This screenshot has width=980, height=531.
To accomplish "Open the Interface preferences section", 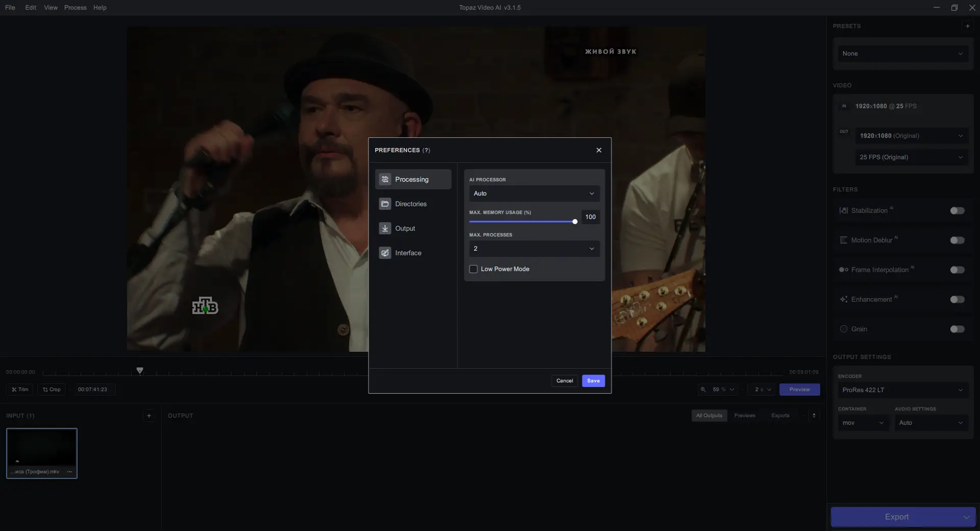I will [413, 253].
